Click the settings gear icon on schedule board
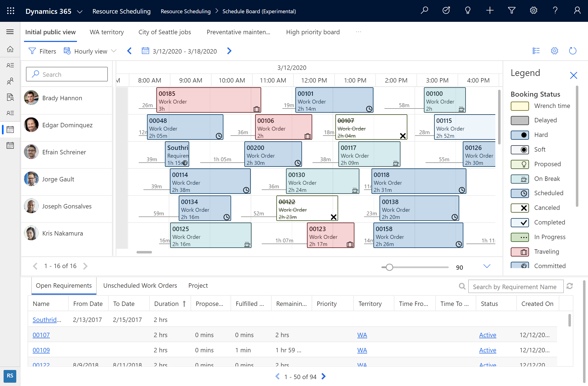This screenshot has height=386, width=588. click(x=554, y=51)
